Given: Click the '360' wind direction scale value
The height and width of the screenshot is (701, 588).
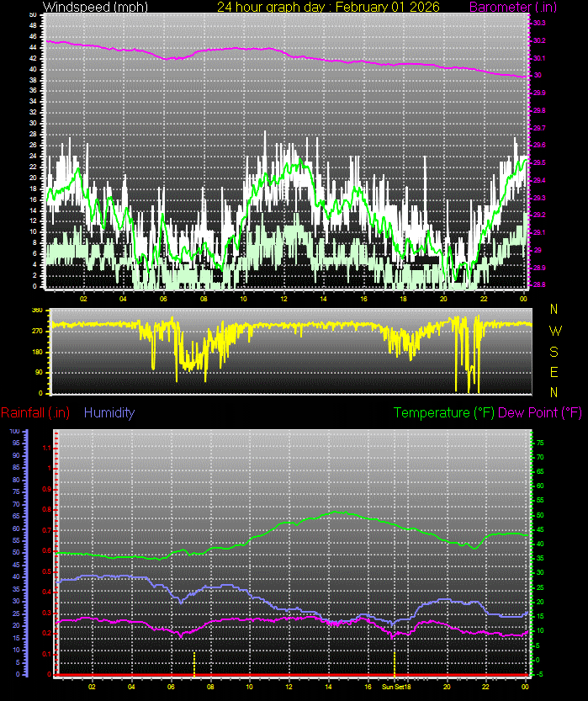Looking at the screenshot, I should pyautogui.click(x=38, y=311).
